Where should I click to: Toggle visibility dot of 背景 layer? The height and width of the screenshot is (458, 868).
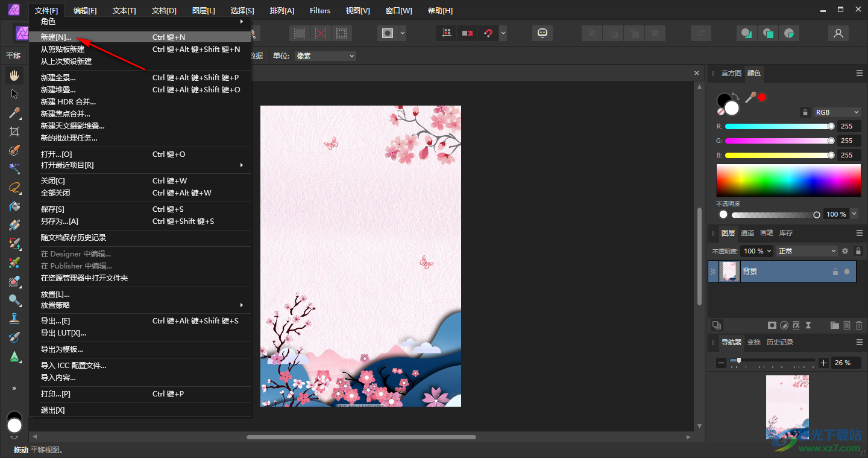pyautogui.click(x=847, y=272)
